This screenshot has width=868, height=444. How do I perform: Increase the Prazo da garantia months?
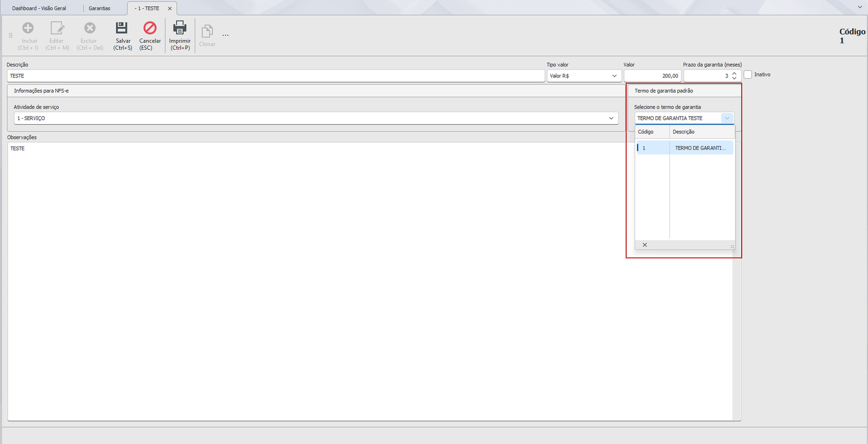(x=734, y=73)
